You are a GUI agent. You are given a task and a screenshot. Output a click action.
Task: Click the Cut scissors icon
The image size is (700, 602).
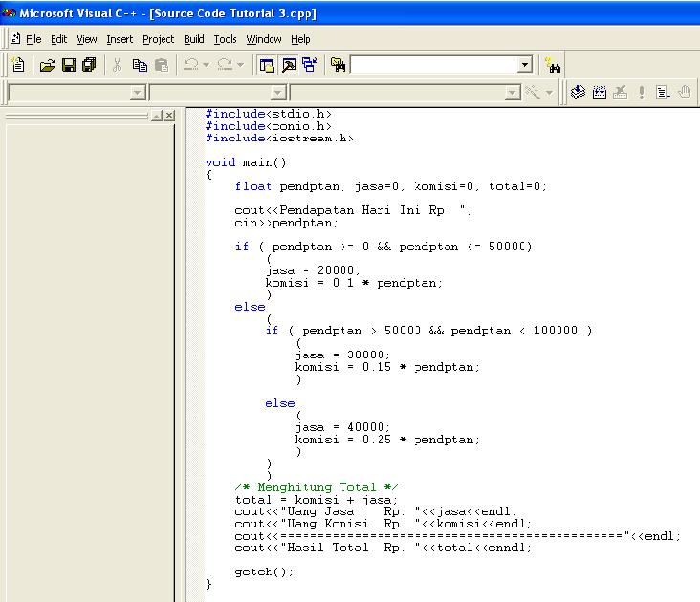coord(117,65)
